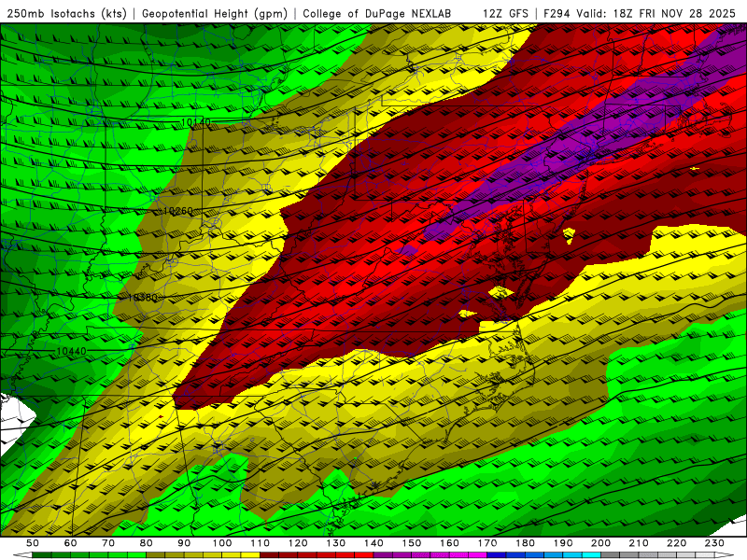Click the legend label 60

tap(70, 543)
